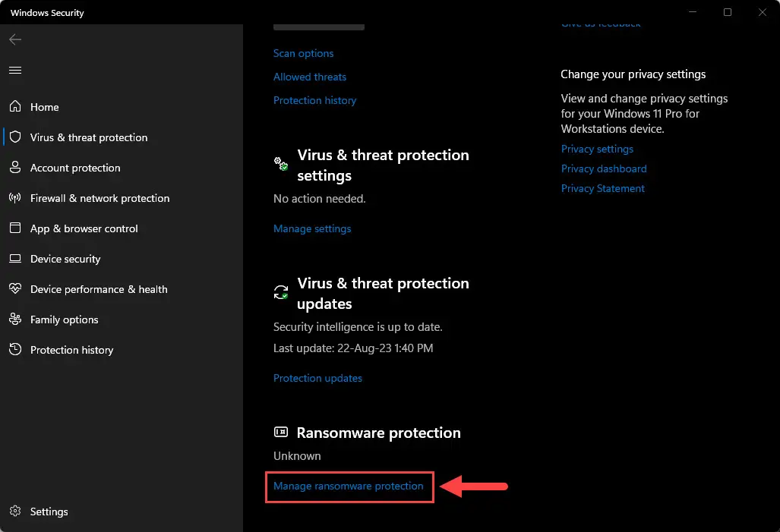Screen dimensions: 780x532
Task: Click the Firewall & network antenna icon
Action: coord(15,198)
